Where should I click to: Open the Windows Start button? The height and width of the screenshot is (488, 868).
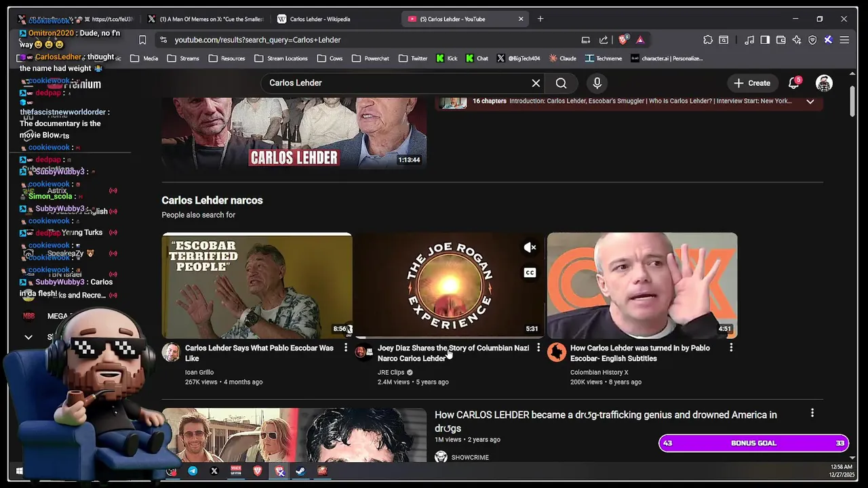[x=19, y=471]
